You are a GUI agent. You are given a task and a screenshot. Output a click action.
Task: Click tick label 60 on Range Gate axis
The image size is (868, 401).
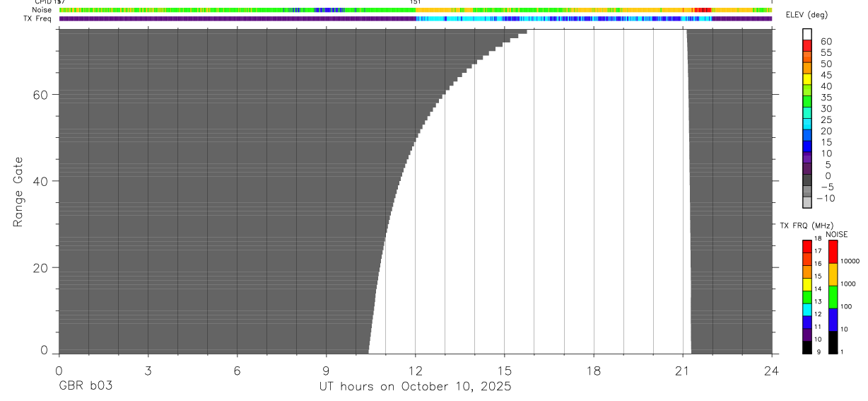pyautogui.click(x=40, y=94)
